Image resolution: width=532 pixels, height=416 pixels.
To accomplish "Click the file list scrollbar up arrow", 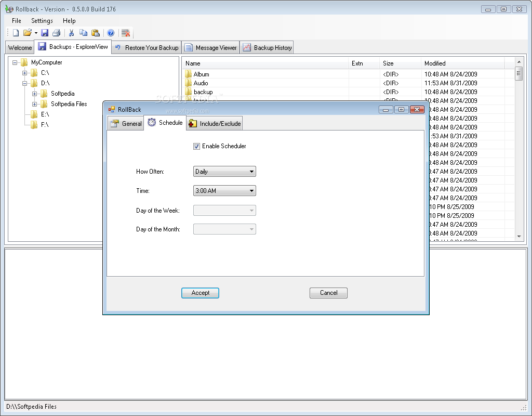I will tap(519, 62).
